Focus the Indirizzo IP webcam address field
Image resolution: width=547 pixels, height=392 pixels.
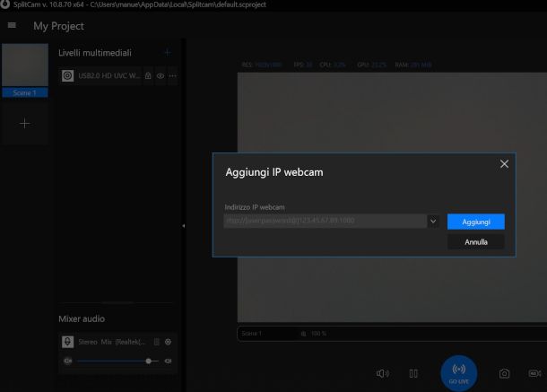325,221
